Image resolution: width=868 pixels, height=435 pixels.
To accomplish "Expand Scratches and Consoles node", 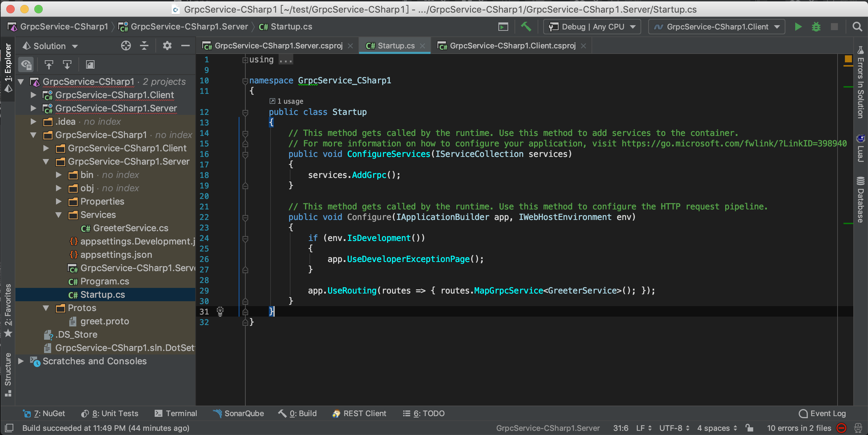I will pos(21,361).
